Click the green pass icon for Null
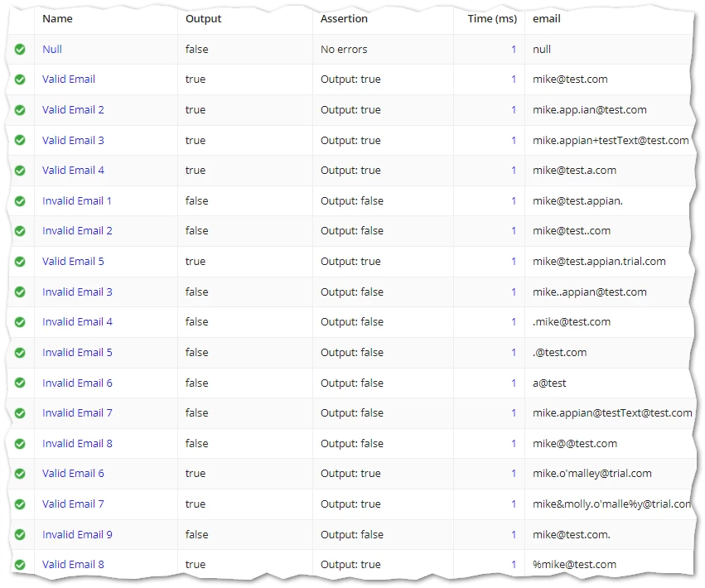Image resolution: width=705 pixels, height=588 pixels. click(20, 49)
